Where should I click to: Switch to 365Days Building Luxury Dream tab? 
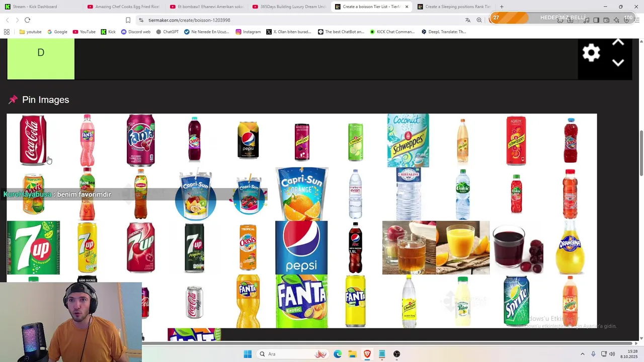(289, 7)
